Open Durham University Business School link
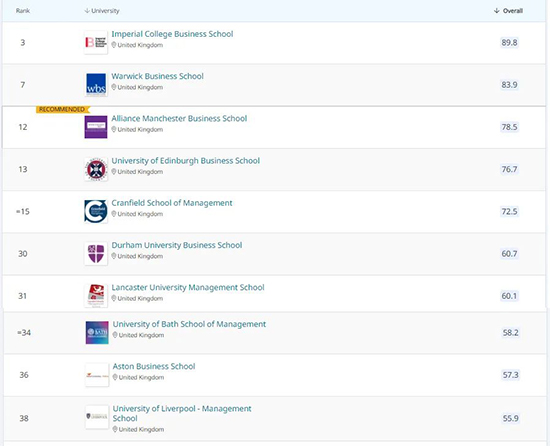The image size is (550, 446). (x=177, y=245)
